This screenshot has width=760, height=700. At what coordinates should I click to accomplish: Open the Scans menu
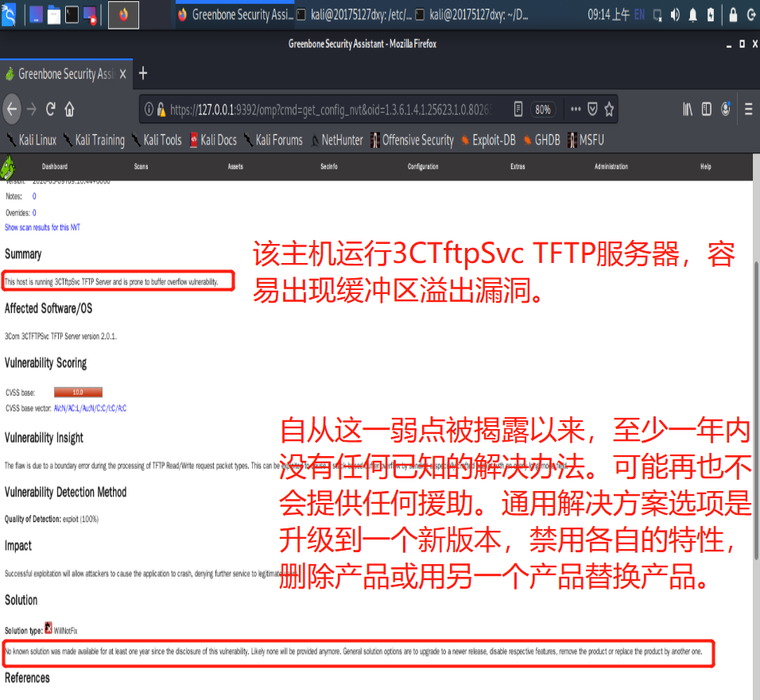tap(141, 167)
